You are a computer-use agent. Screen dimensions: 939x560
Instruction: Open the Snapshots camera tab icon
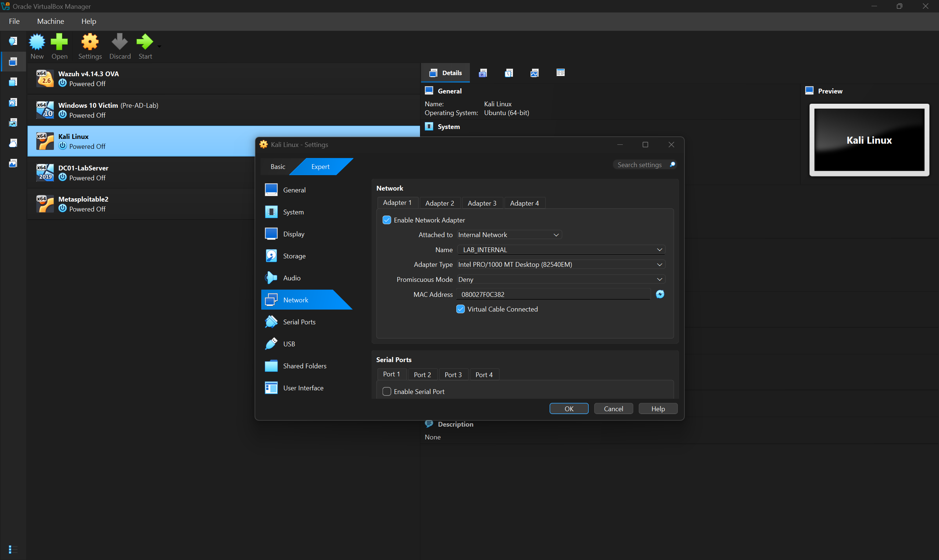[x=483, y=73]
